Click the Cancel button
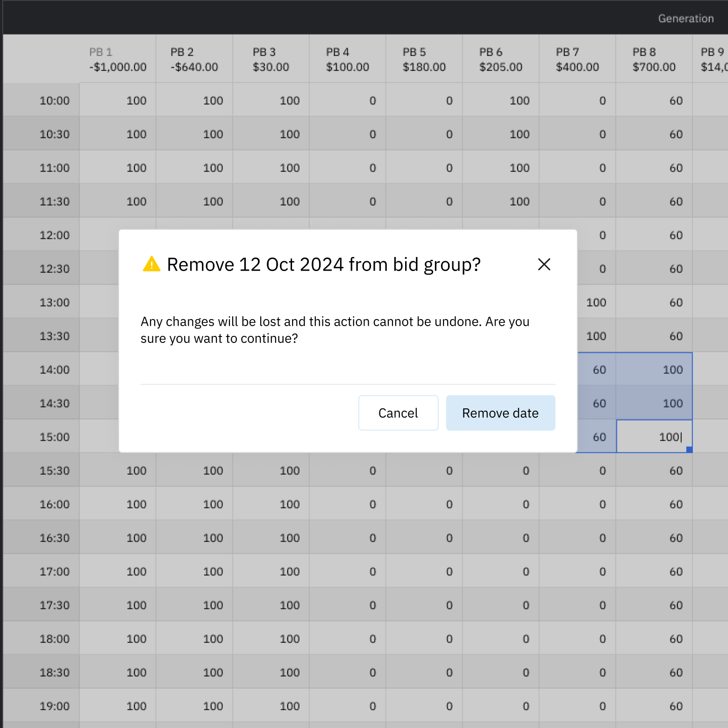Image resolution: width=728 pixels, height=728 pixels. 398,413
